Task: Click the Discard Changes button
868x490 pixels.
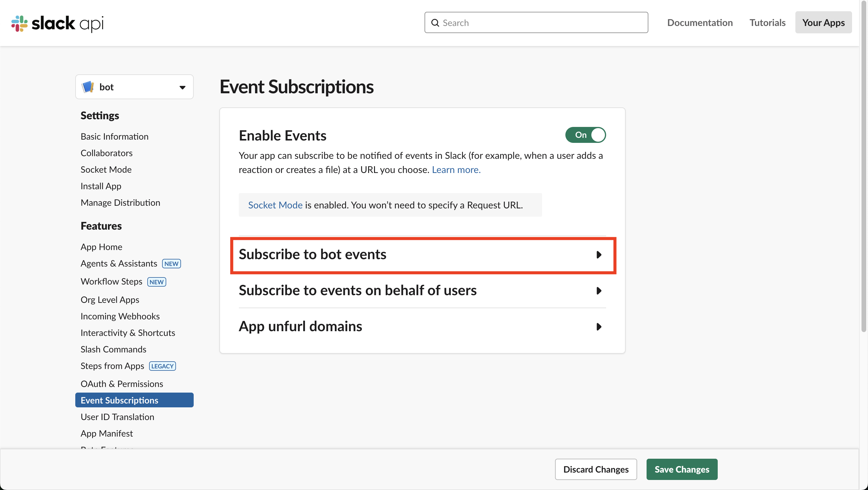Action: (596, 469)
